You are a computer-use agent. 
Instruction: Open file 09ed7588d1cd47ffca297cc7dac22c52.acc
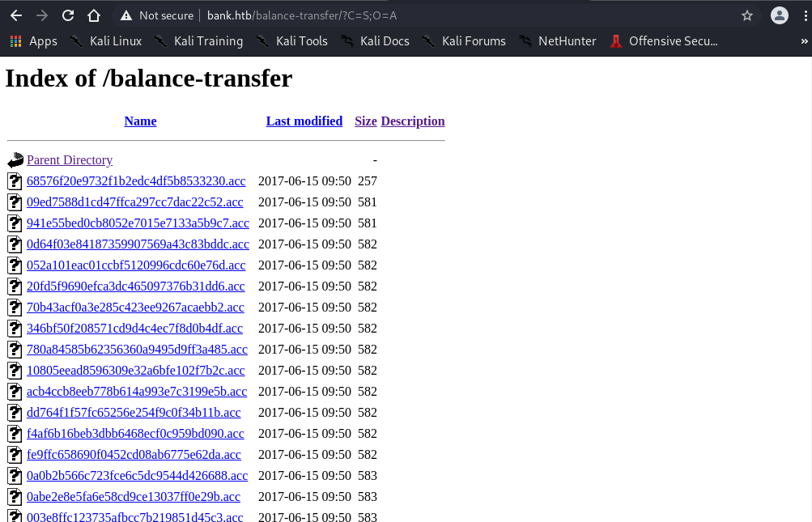[134, 202]
